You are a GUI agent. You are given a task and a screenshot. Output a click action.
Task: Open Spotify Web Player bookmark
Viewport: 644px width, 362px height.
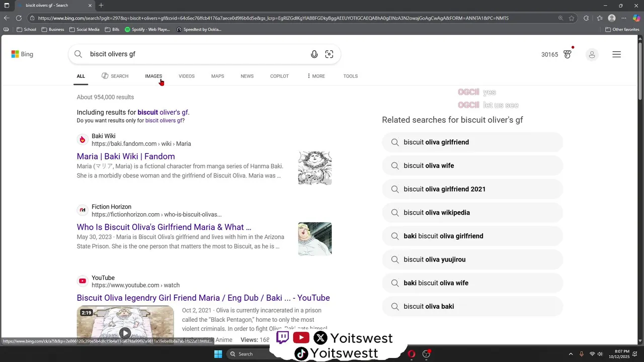147,29
